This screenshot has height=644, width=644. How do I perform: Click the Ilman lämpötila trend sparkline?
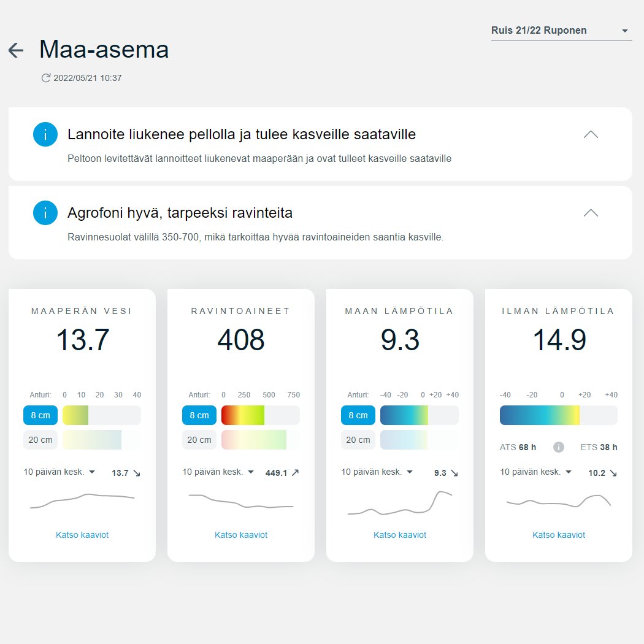pos(559,501)
